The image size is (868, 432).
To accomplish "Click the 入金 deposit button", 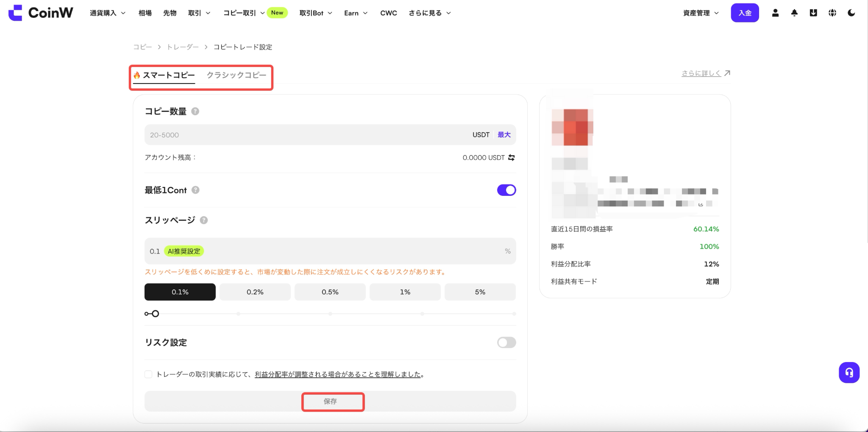I will [x=745, y=13].
